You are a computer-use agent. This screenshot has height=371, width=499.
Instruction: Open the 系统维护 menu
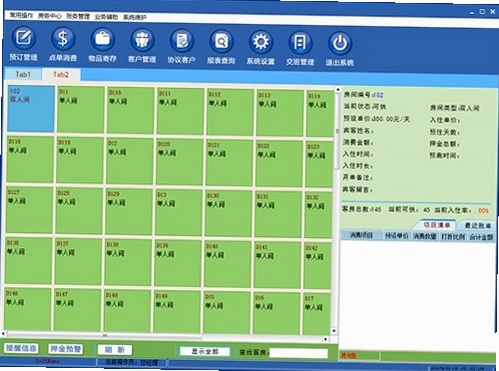(x=135, y=17)
